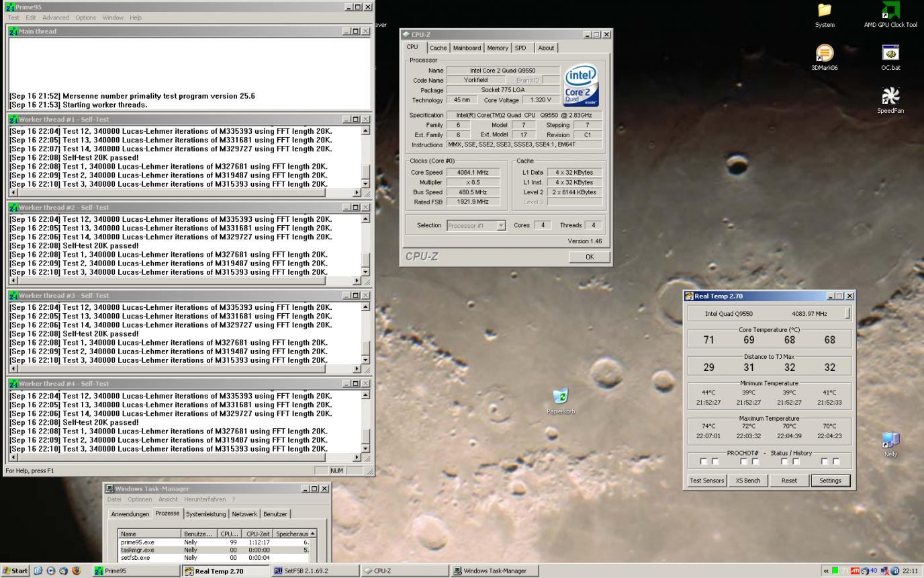Click Test Sensors in Real Temp
Screen dimensions: 924x578
[707, 481]
